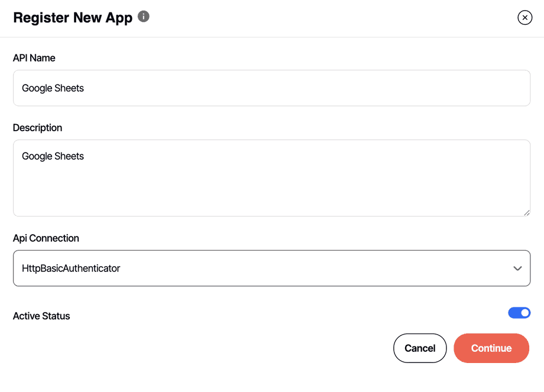Click the Google Sheets text in Description
This screenshot has width=544, height=392.
point(53,156)
